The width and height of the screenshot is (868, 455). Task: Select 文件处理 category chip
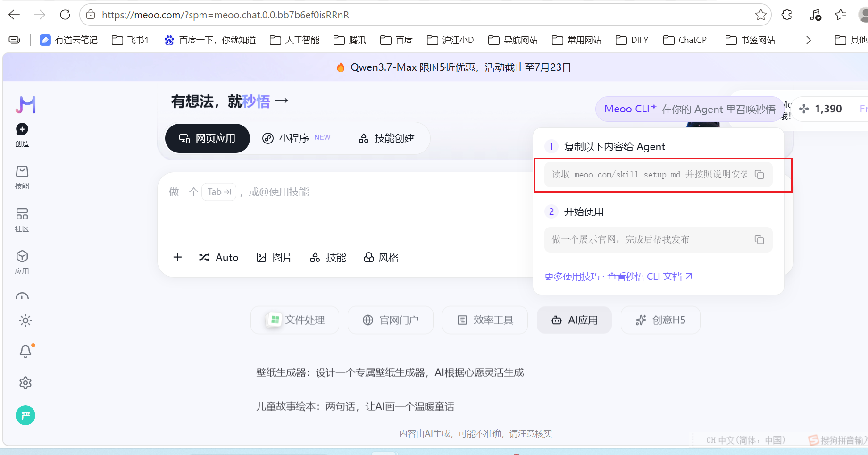[295, 320]
